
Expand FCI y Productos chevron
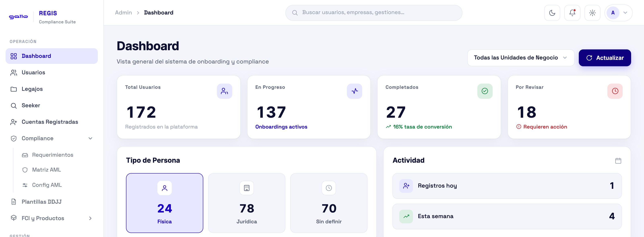90,218
